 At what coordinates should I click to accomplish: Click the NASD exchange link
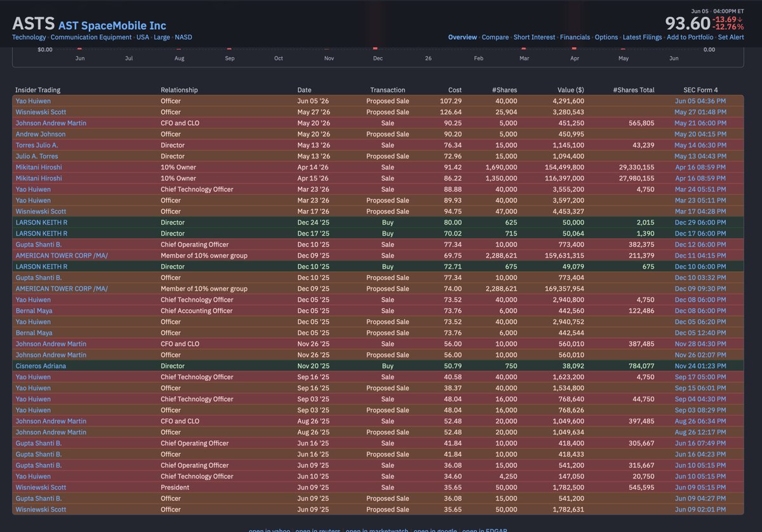184,37
